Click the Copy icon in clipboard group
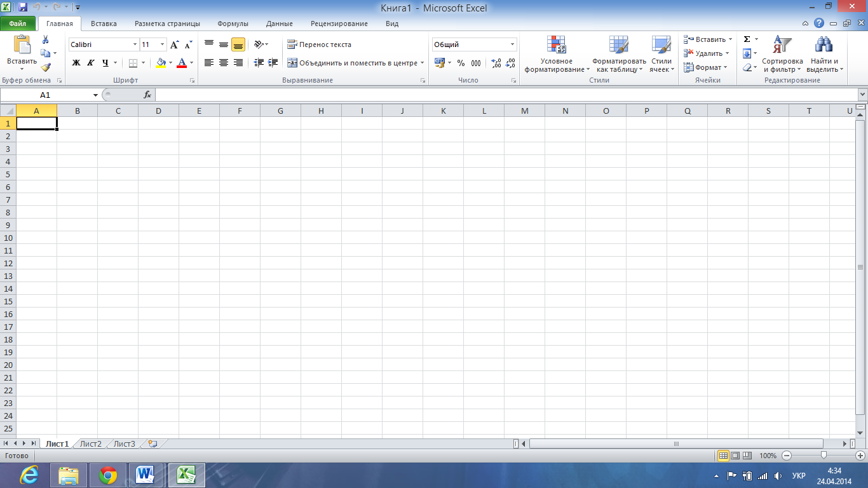868x488 pixels. click(45, 53)
